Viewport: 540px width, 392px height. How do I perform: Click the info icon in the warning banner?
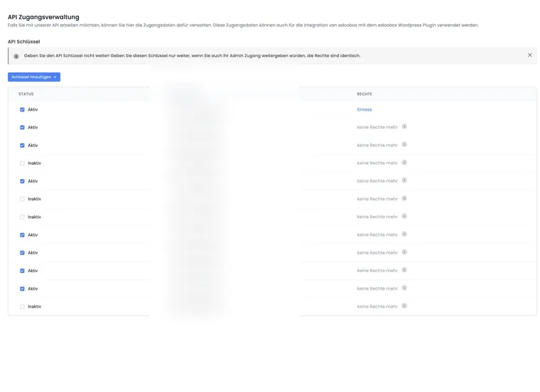coord(16,56)
